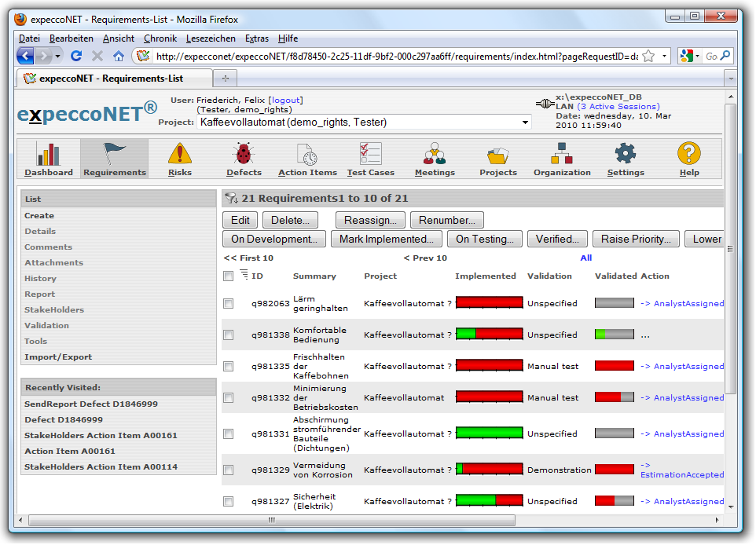The image size is (756, 545).
Task: Click the Implemented progress bar for q981331
Action: (x=489, y=433)
